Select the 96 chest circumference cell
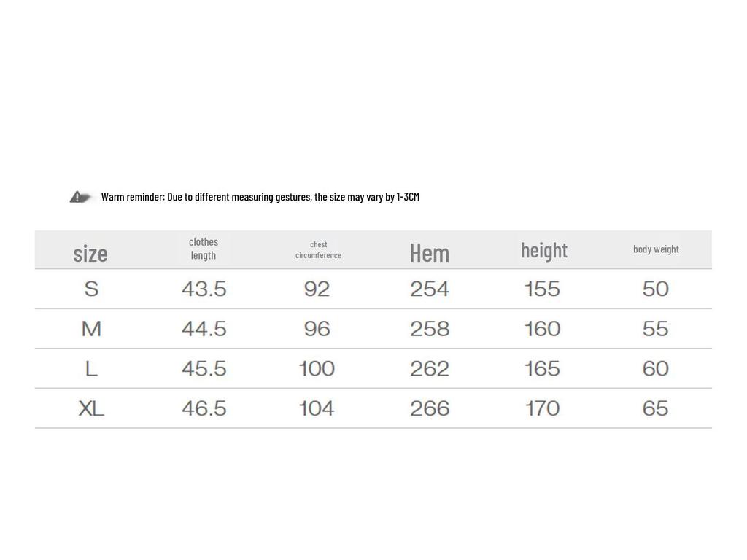This screenshot has width=747, height=560. tap(317, 329)
